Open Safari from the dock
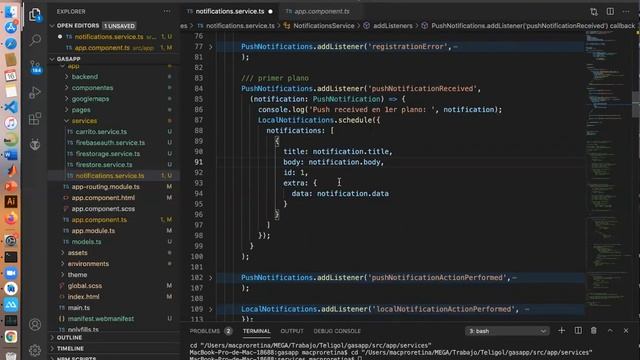 11,44
